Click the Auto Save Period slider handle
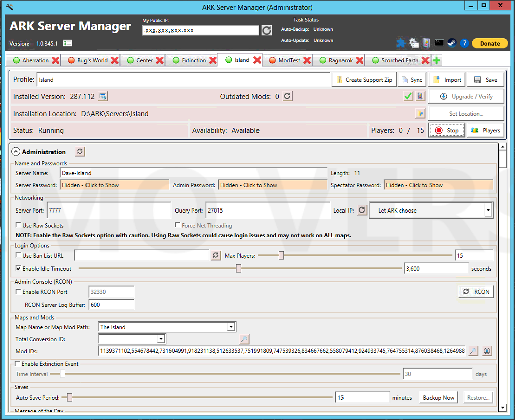Viewport: 515px width, 420px height. pos(69,397)
